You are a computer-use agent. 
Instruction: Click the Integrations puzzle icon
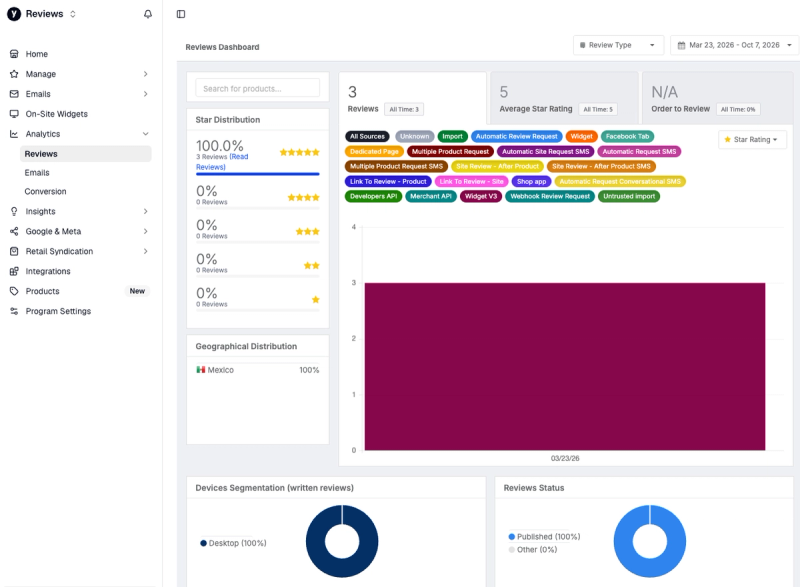pos(14,271)
